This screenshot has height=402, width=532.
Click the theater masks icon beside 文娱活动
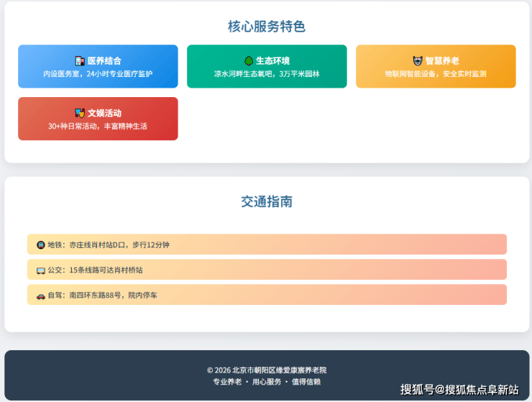point(80,113)
